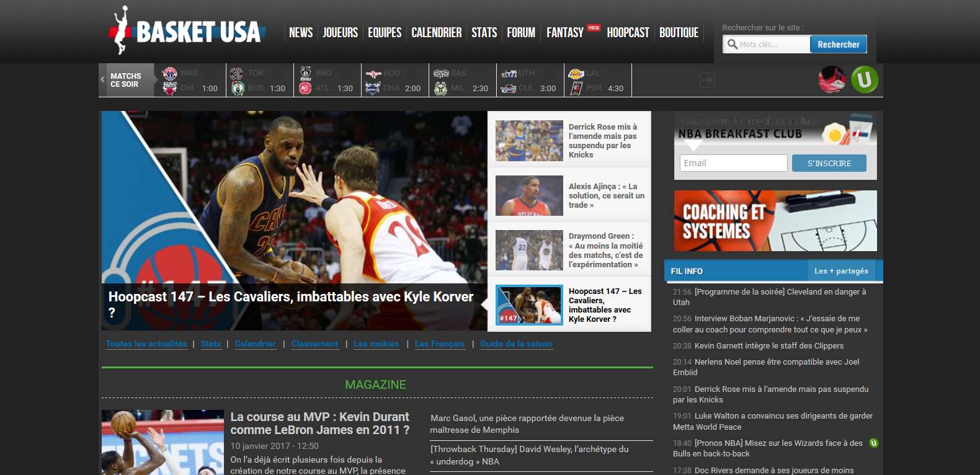Open the 21:56 Programme de la soirée news item
The width and height of the screenshot is (980, 475).
pos(770,297)
